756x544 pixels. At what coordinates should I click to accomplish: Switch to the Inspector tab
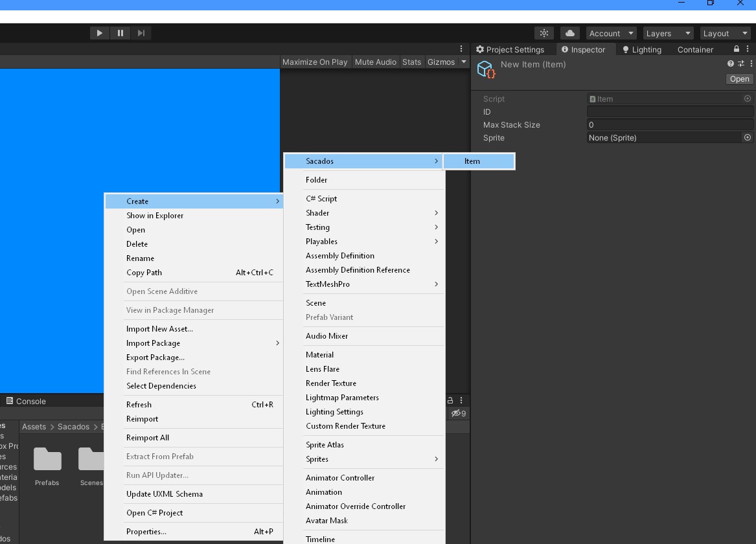(584, 50)
